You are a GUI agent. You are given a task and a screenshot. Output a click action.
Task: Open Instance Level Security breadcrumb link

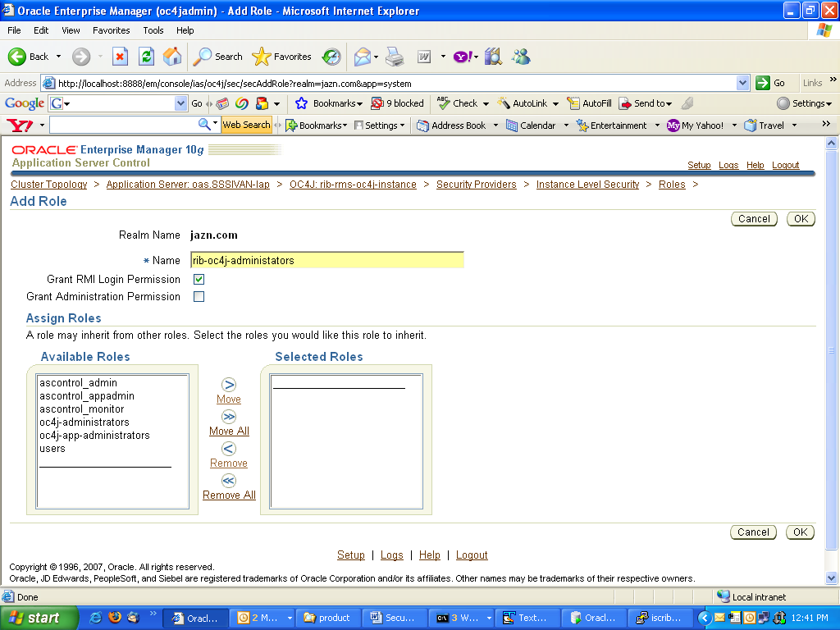pos(587,185)
